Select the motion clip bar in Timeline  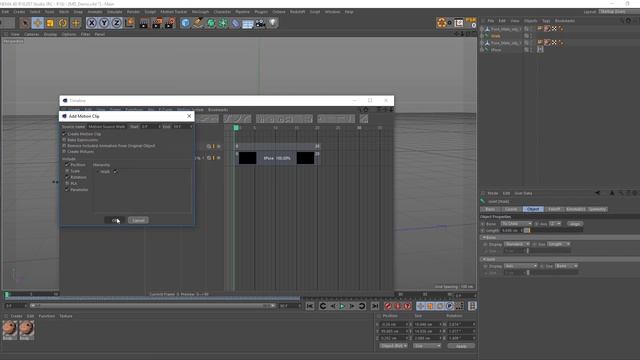coord(277,158)
